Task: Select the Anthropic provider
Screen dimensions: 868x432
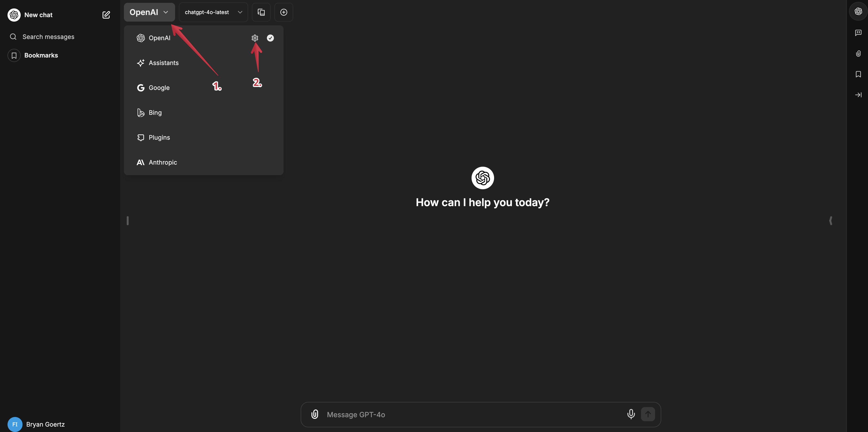Action: (163, 162)
